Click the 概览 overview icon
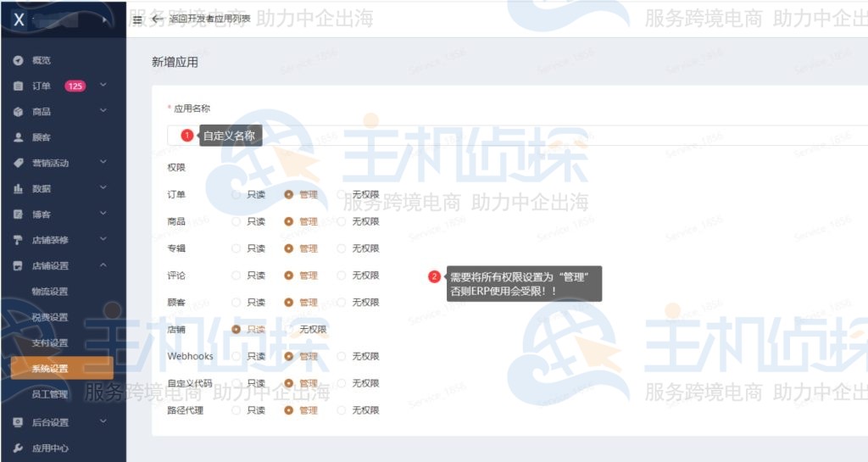The width and height of the screenshot is (868, 462). coord(19,60)
